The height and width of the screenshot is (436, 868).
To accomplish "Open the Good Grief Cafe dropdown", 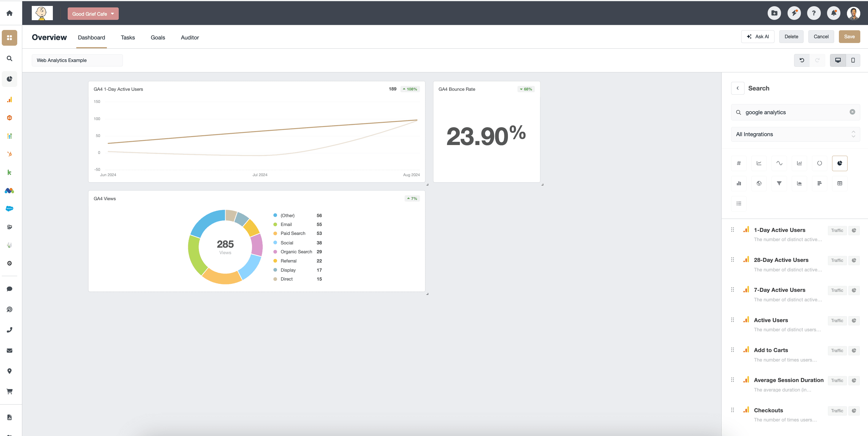I will tap(93, 14).
